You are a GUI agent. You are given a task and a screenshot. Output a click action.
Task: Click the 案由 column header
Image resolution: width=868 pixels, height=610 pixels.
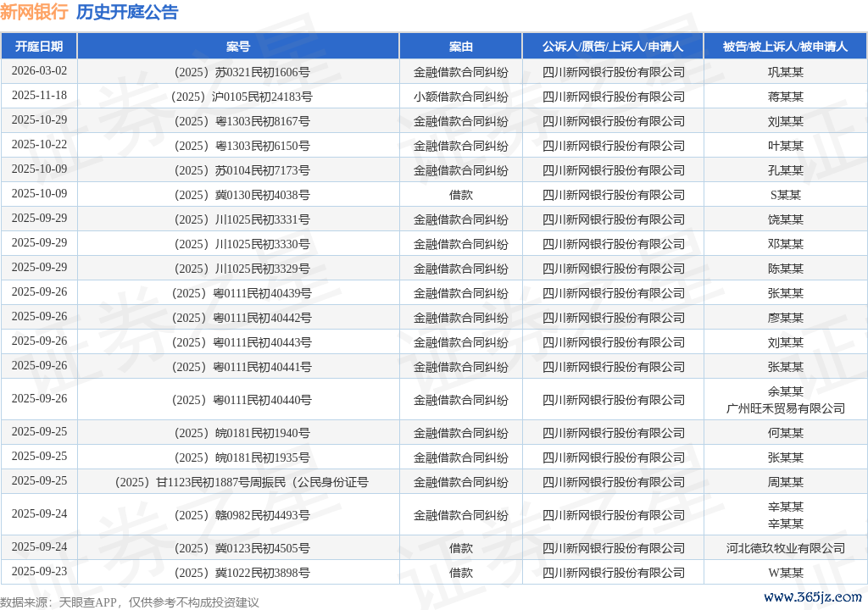[461, 47]
